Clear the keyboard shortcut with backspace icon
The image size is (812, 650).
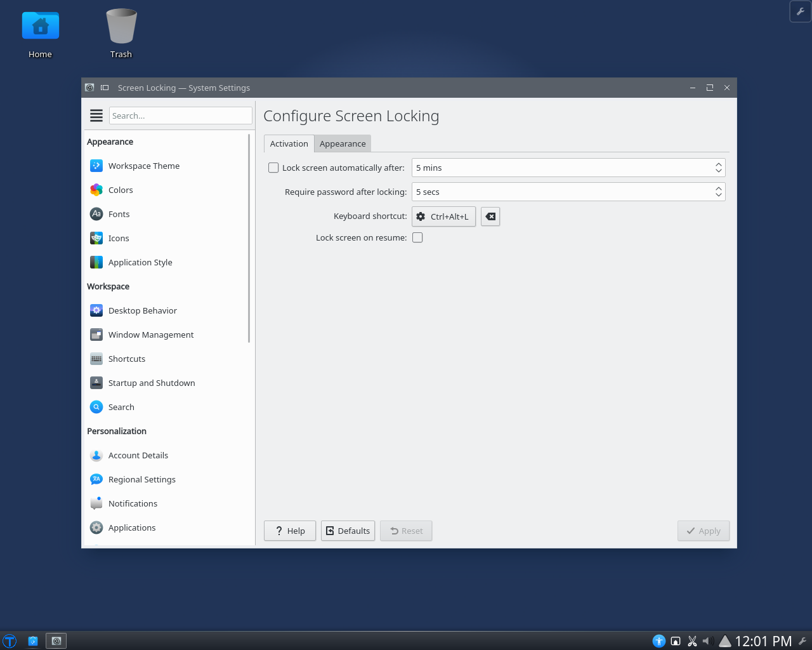[490, 216]
